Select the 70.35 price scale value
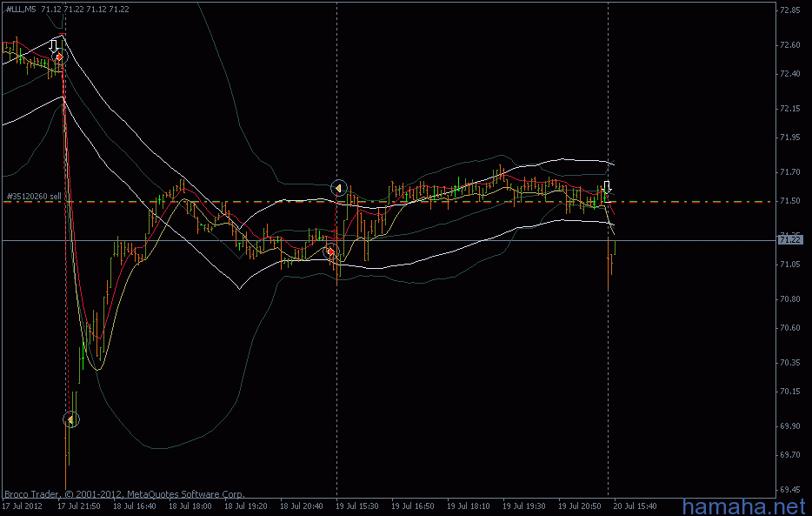812x516 pixels. pos(789,363)
